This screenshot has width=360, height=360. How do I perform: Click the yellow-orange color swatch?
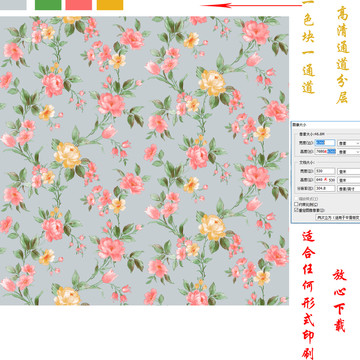110,5
